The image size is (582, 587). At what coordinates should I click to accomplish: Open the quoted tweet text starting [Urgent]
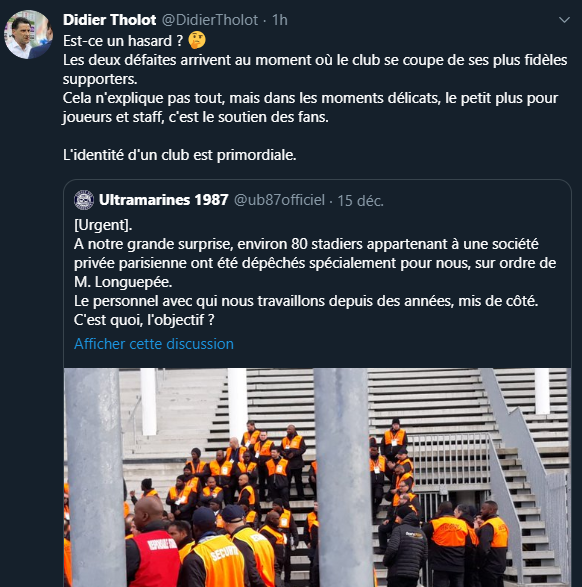(315, 272)
